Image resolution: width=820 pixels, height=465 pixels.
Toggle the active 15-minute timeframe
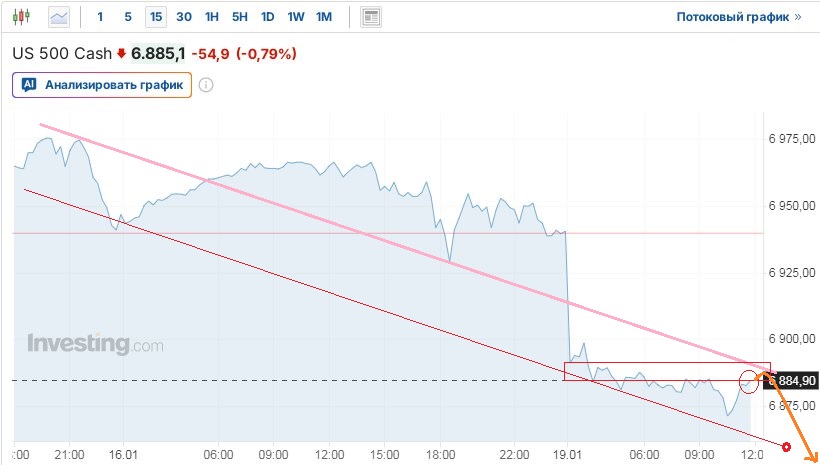(155, 17)
